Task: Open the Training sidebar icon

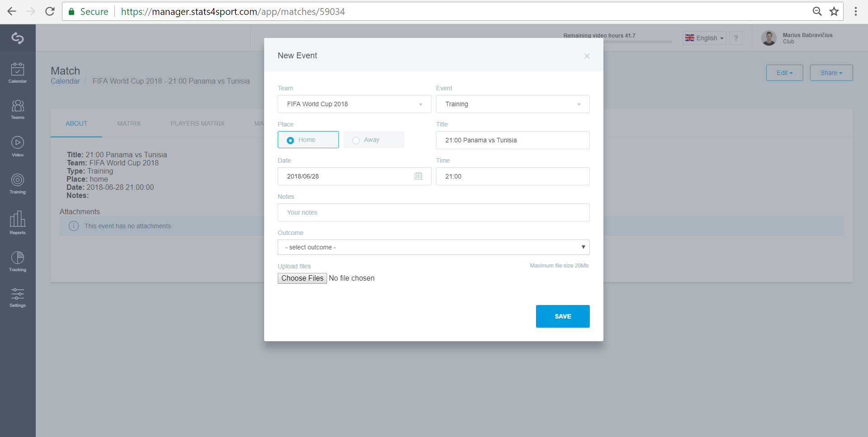Action: point(18,184)
